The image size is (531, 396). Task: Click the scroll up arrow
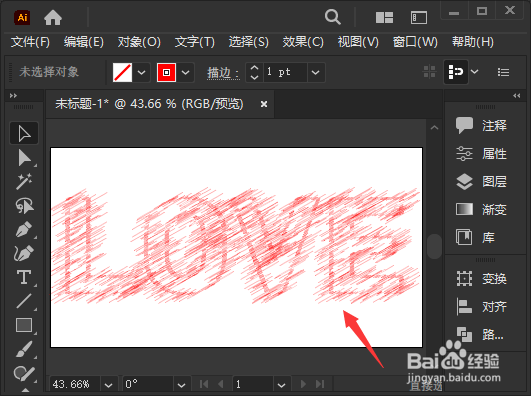(x=434, y=128)
